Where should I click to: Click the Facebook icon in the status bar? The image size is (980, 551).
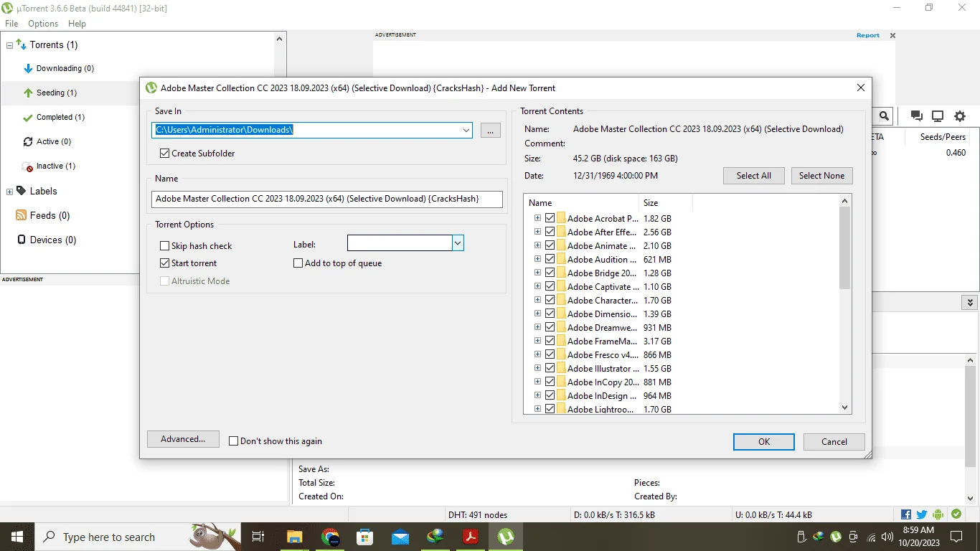pyautogui.click(x=906, y=514)
